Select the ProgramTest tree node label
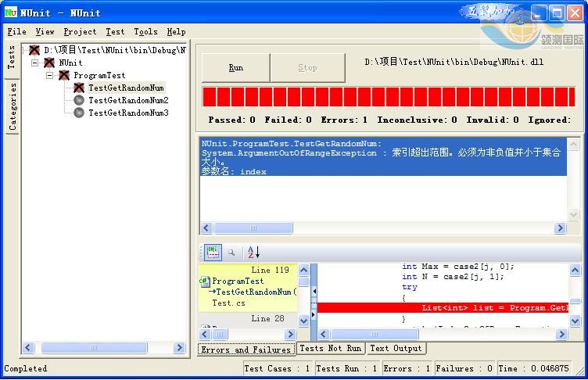The width and height of the screenshot is (588, 380). (99, 75)
